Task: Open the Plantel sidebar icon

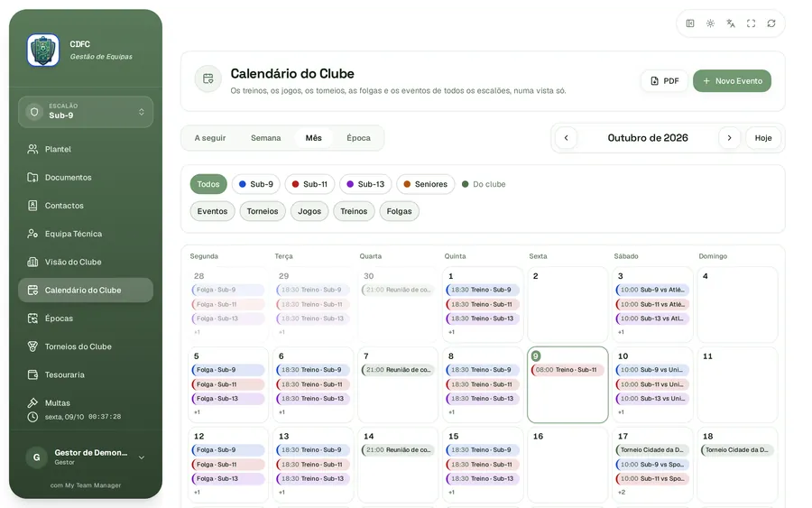Action: 32,149
